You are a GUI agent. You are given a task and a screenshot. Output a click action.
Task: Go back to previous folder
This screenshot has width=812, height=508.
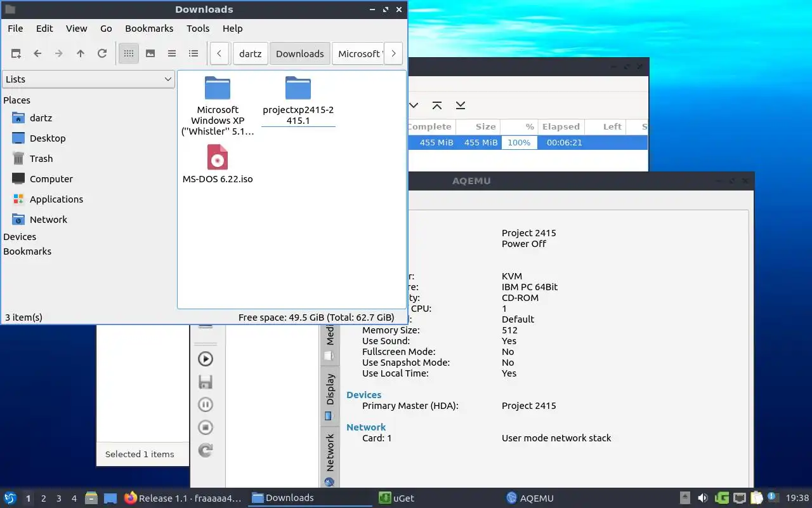tap(37, 54)
